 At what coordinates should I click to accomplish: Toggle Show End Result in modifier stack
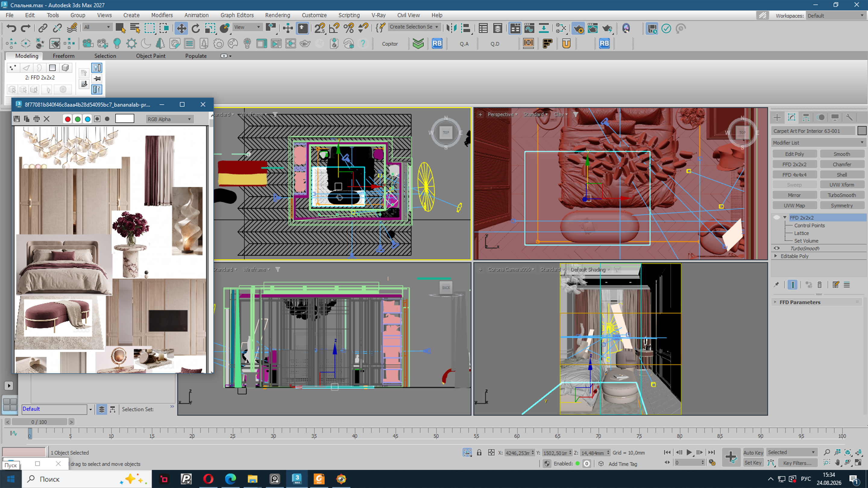click(x=793, y=285)
